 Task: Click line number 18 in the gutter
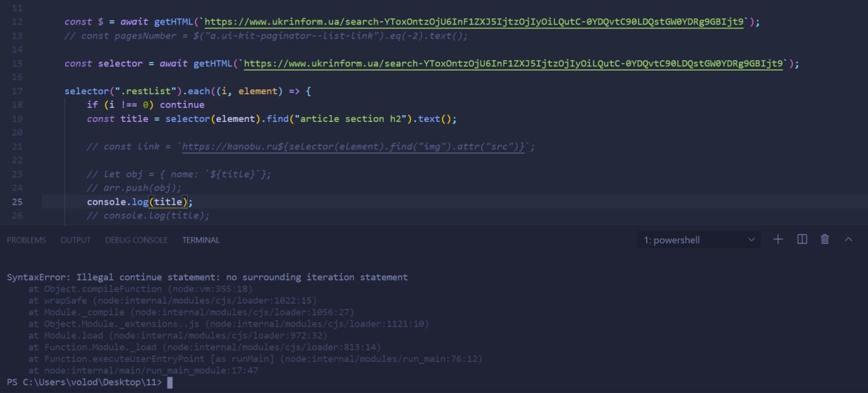(x=17, y=105)
